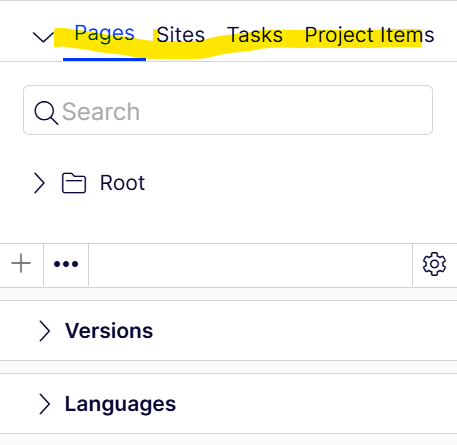The image size is (457, 445).
Task: Open the Sites tab
Action: [x=180, y=35]
